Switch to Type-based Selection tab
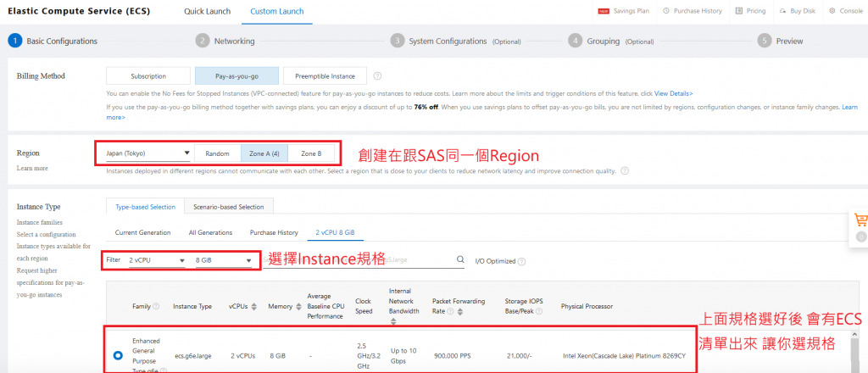This screenshot has width=868, height=373. pyautogui.click(x=145, y=207)
